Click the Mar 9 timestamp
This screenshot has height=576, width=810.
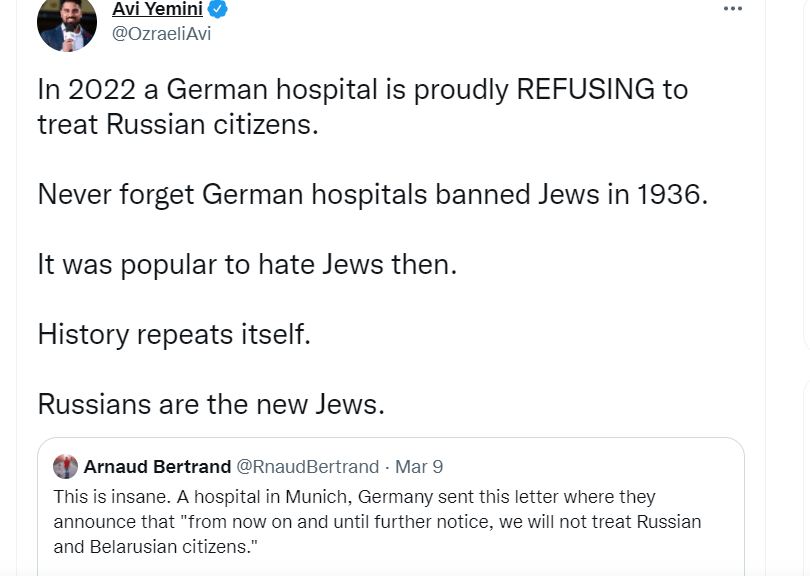pos(419,466)
